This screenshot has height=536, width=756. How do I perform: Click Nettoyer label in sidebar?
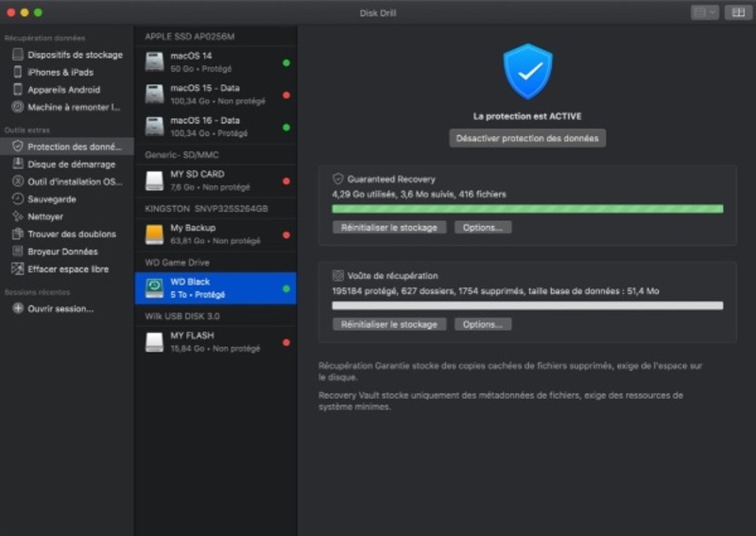tap(45, 216)
